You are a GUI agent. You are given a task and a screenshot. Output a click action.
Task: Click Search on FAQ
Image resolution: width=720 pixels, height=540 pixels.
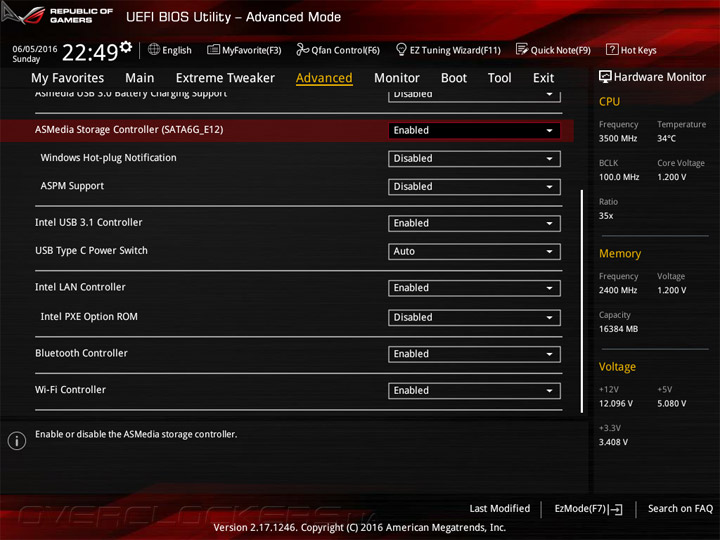point(680,509)
